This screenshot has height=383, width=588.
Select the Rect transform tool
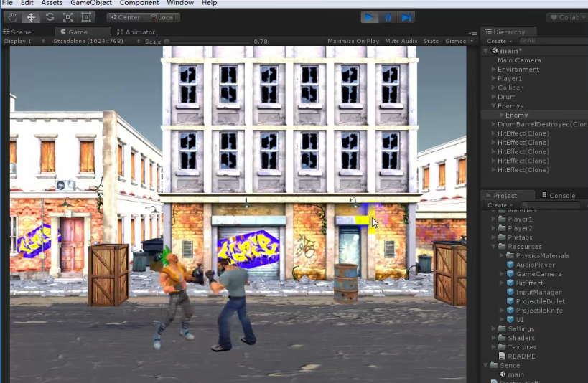[x=86, y=17]
